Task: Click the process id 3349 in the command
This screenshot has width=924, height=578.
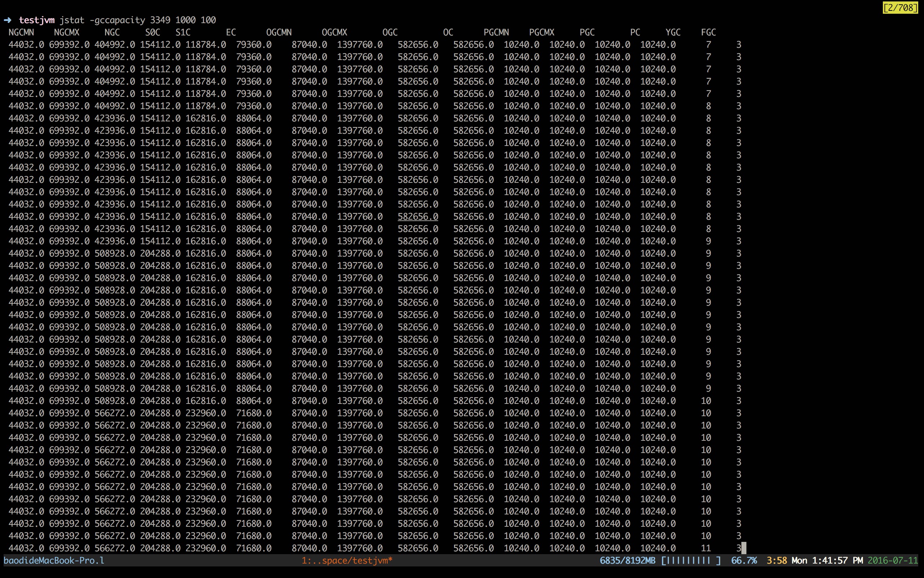Action: click(160, 20)
